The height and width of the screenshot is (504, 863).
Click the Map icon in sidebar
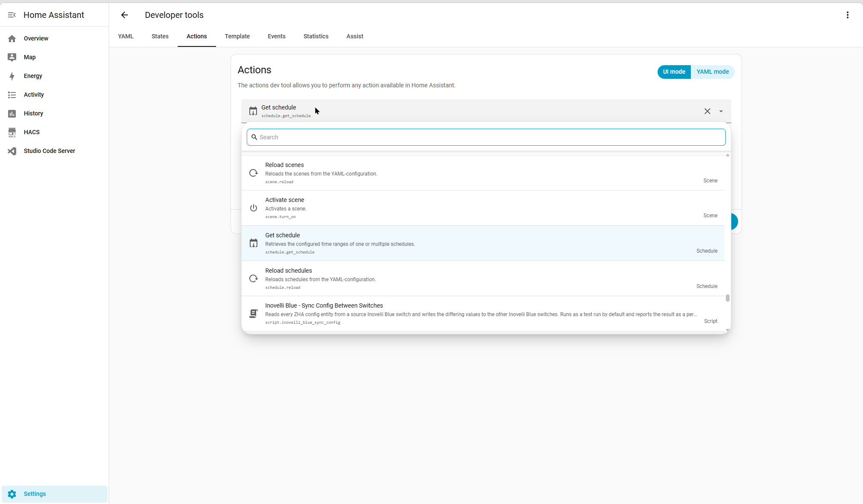(x=12, y=57)
